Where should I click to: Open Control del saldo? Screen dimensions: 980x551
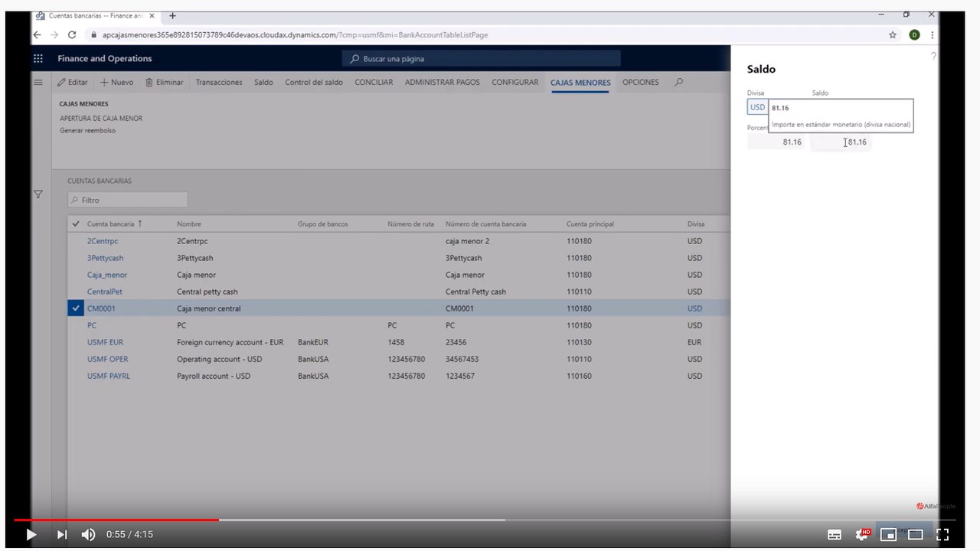pos(314,82)
